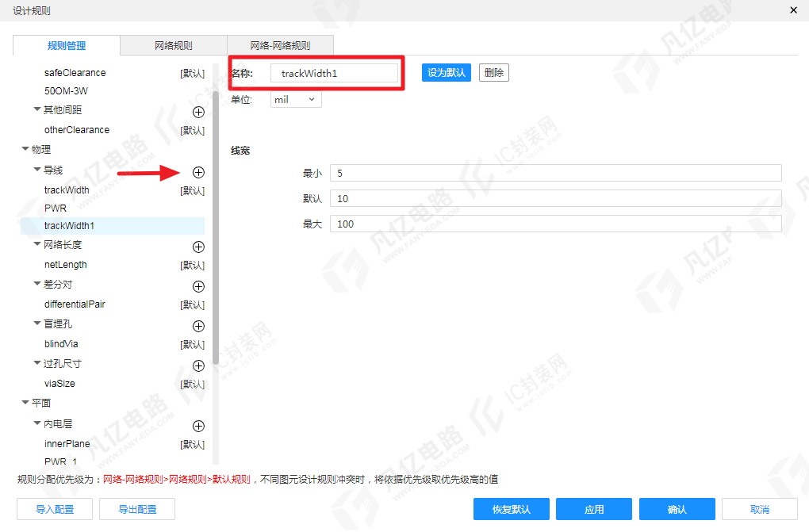Collapse the 网络长度 group
Image resolution: width=809 pixels, height=532 pixels.
pyautogui.click(x=37, y=244)
